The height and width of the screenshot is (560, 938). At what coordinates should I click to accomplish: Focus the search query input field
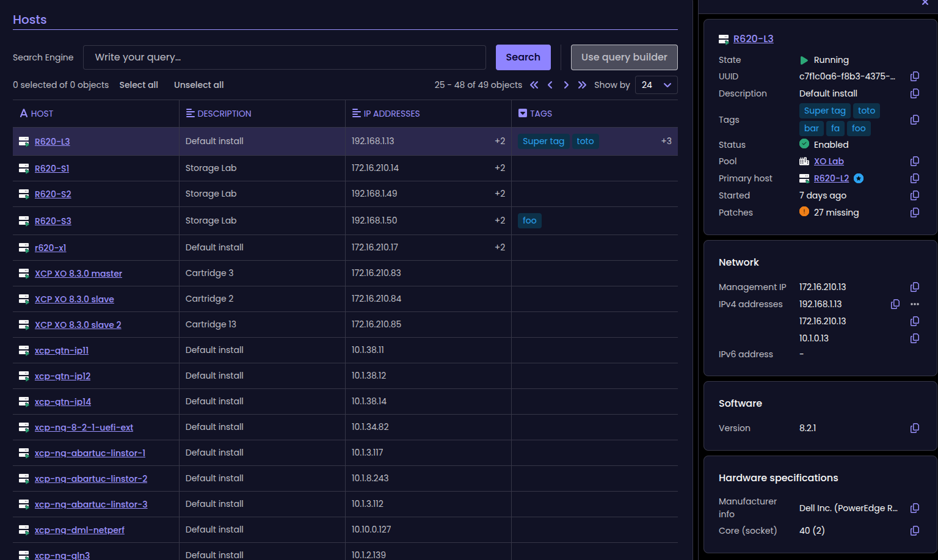[x=284, y=57]
